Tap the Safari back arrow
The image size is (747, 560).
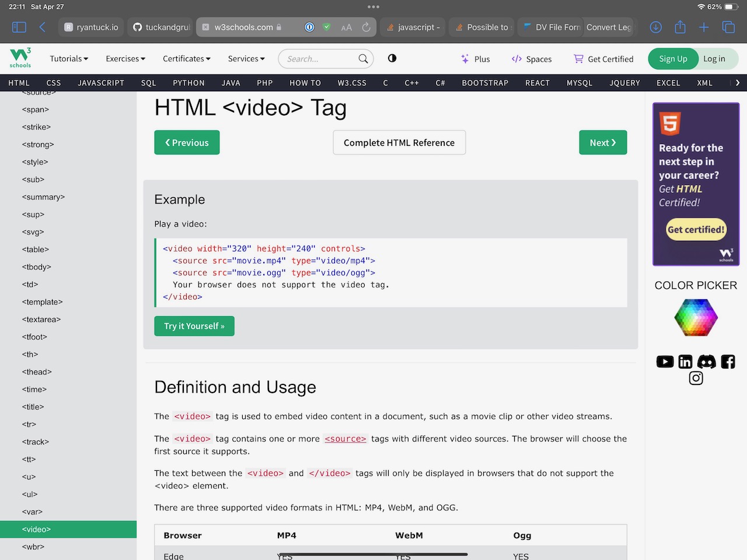(x=43, y=27)
